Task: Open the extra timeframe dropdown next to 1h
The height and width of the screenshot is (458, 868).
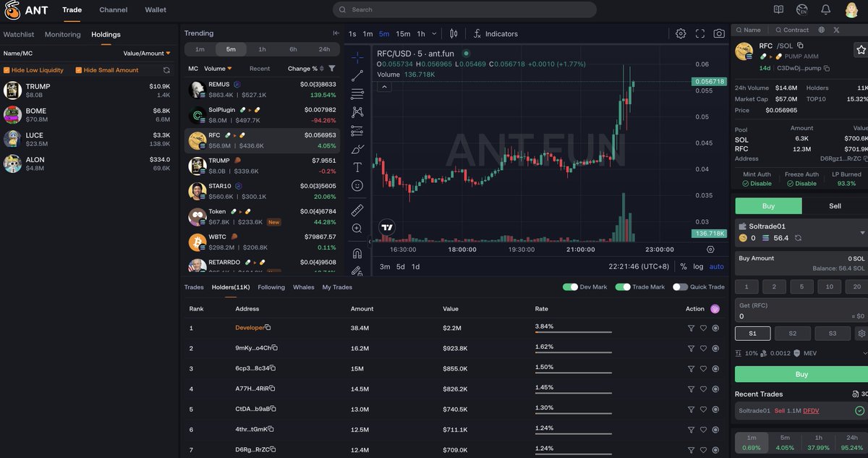Action: (x=434, y=33)
